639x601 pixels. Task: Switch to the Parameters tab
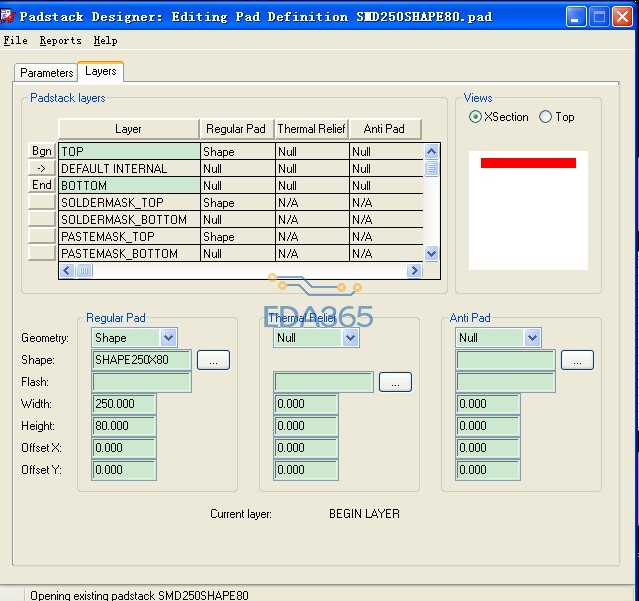coord(46,73)
